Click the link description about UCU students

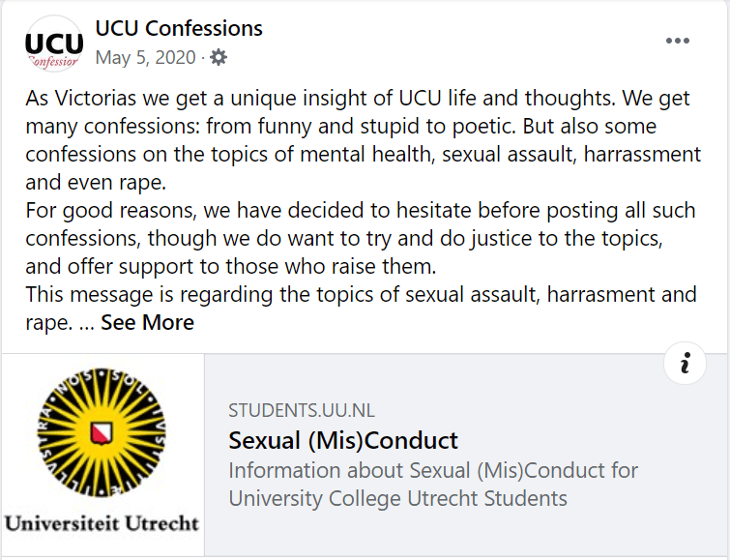point(433,486)
